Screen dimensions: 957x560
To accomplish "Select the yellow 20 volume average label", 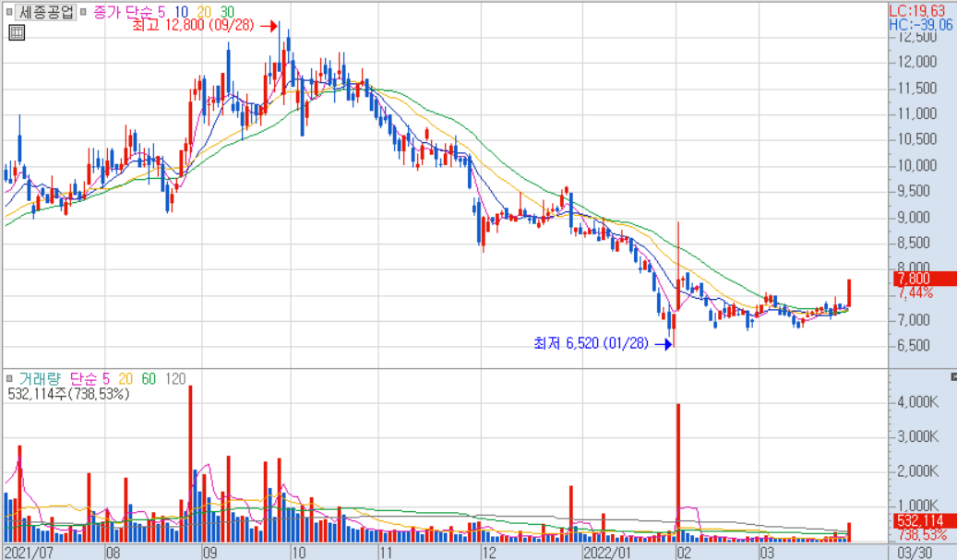I will point(126,379).
